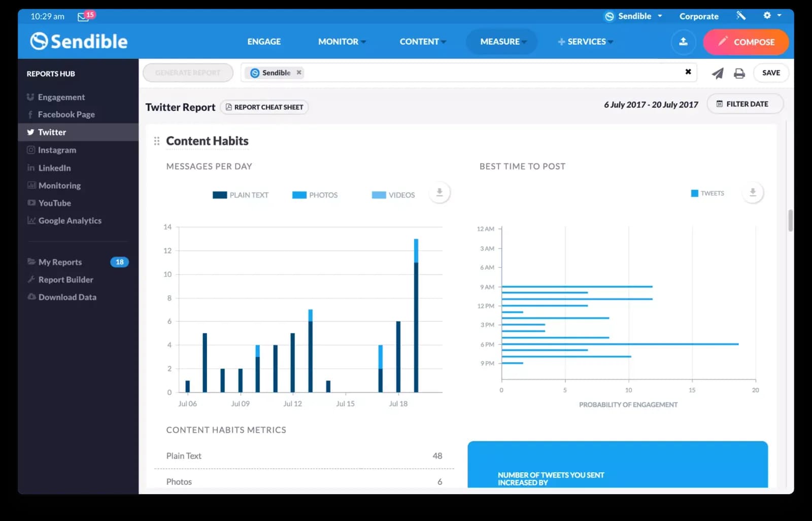Toggle Plain Text legend series
The image size is (812, 521).
(241, 195)
